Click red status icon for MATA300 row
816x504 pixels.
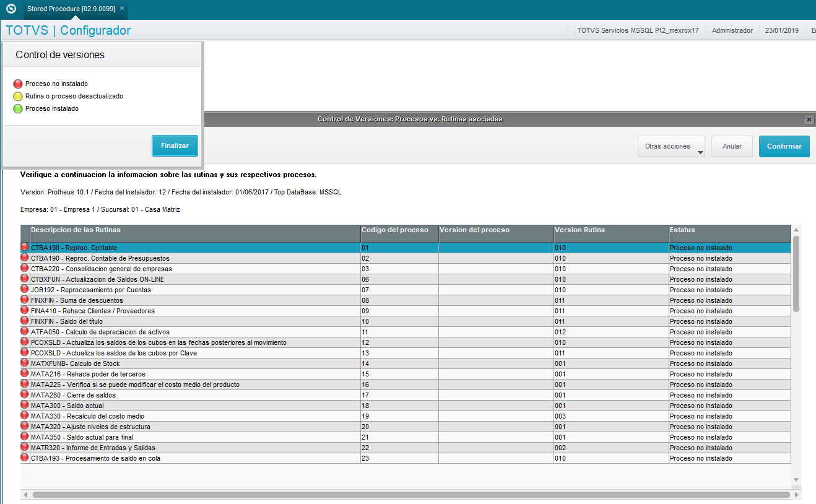click(x=25, y=405)
